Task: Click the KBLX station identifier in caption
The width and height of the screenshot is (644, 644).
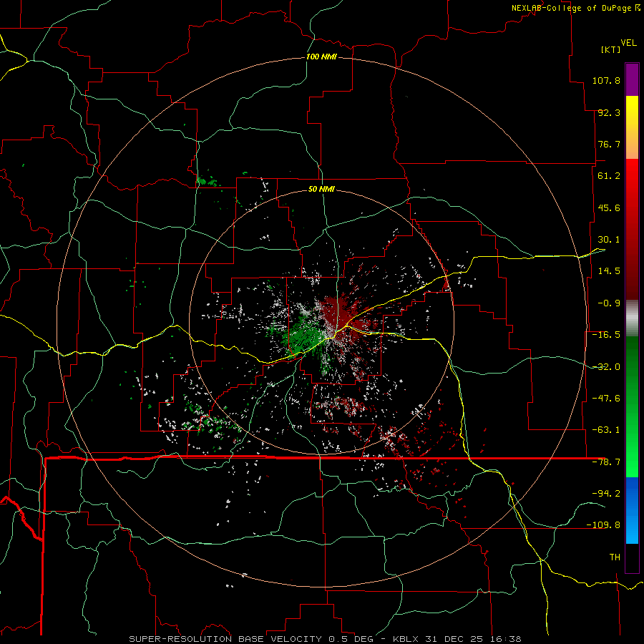Action: 407,639
